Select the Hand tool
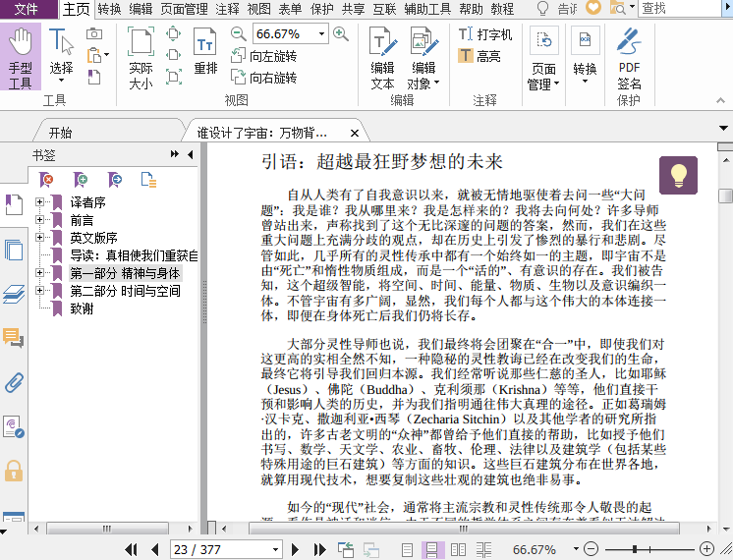 click(20, 57)
